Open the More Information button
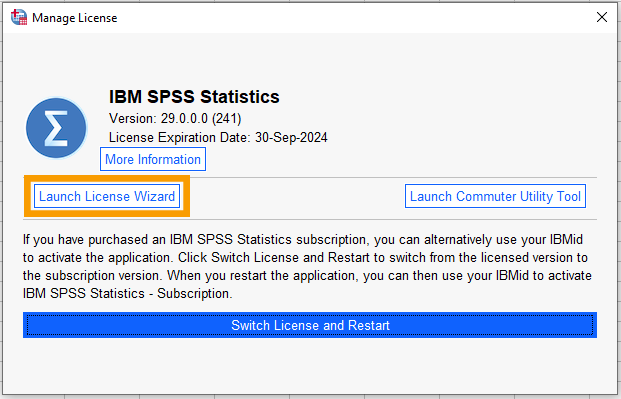The width and height of the screenshot is (621, 399). [153, 159]
